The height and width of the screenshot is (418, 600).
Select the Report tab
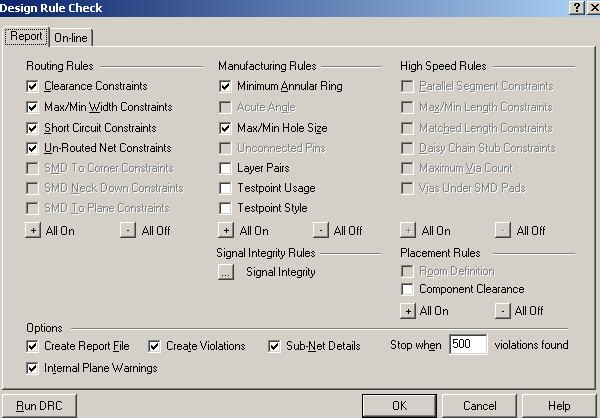point(27,37)
